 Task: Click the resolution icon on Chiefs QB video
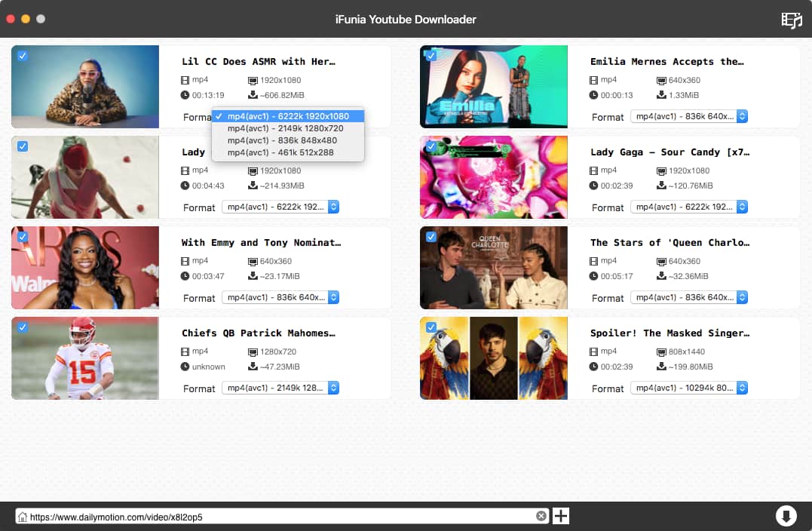coord(253,351)
